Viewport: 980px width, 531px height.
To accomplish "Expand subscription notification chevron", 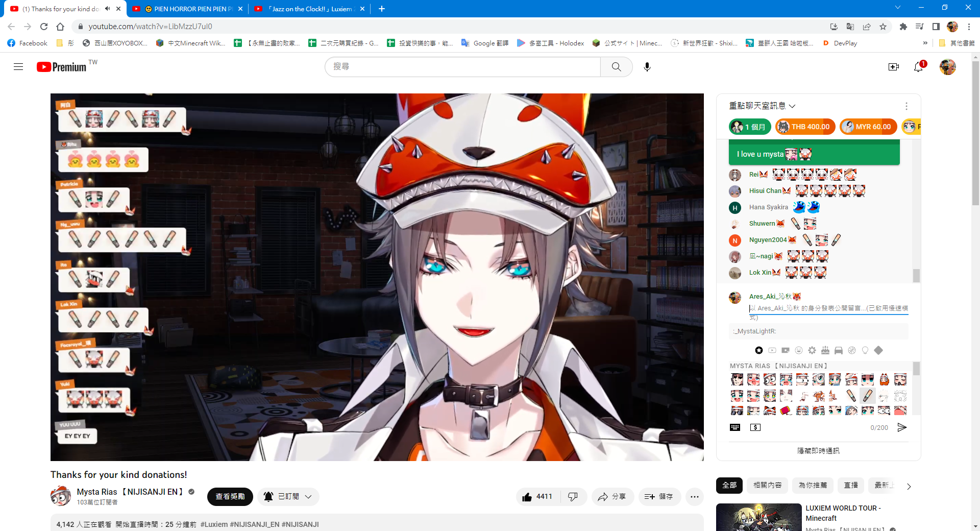I will (x=308, y=497).
